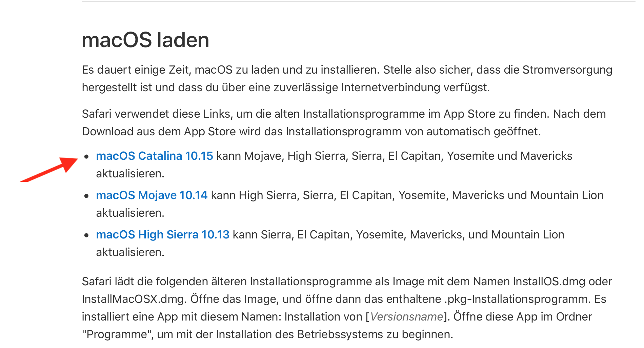
Task: Click the horizontal divider line above heading
Action: [x=359, y=2]
